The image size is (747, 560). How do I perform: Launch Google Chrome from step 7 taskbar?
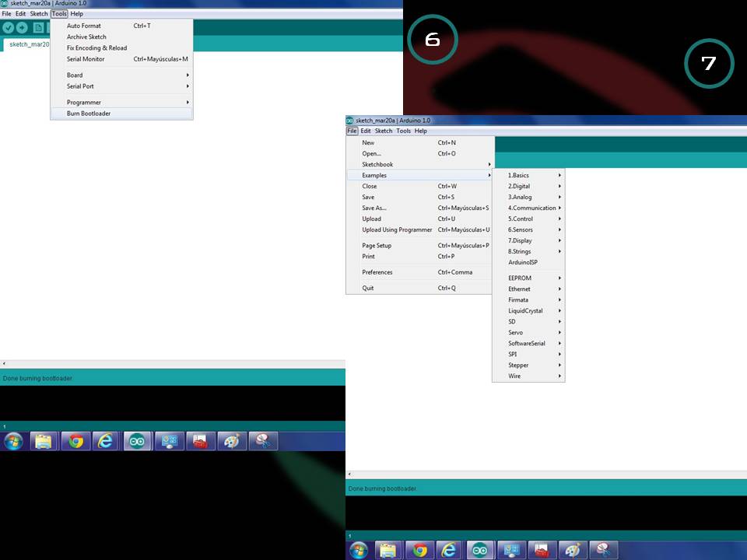[419, 551]
